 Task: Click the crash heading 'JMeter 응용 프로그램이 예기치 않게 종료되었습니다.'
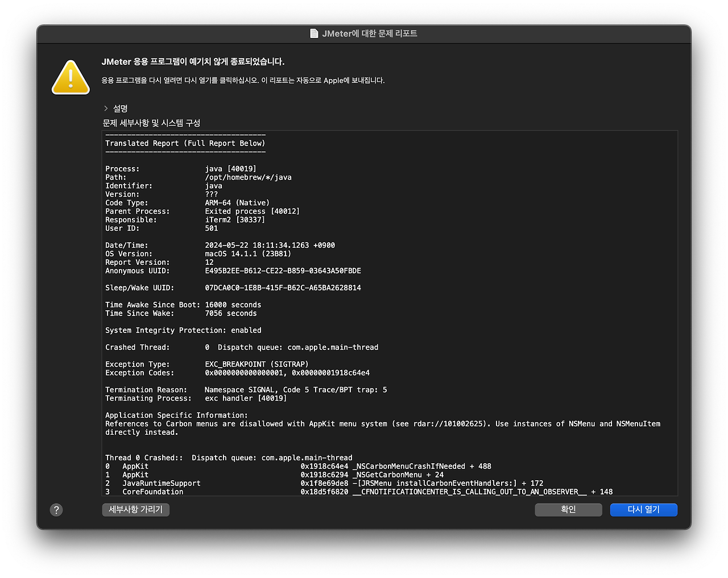point(193,61)
